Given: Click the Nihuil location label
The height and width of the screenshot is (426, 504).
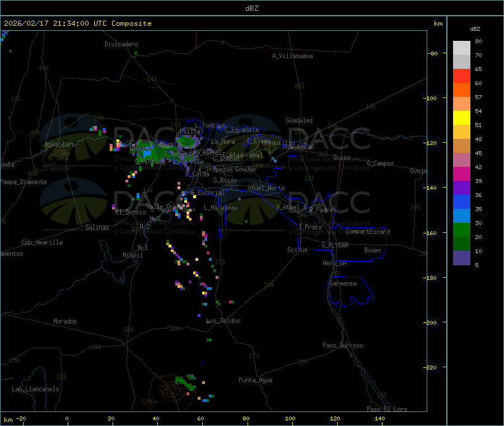Looking at the screenshot, I should (133, 255).
